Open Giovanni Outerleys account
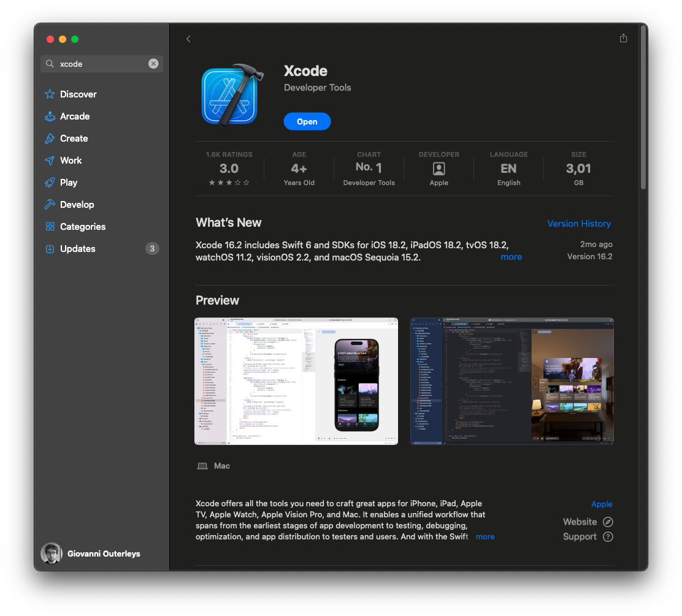The width and height of the screenshot is (682, 616). (91, 553)
